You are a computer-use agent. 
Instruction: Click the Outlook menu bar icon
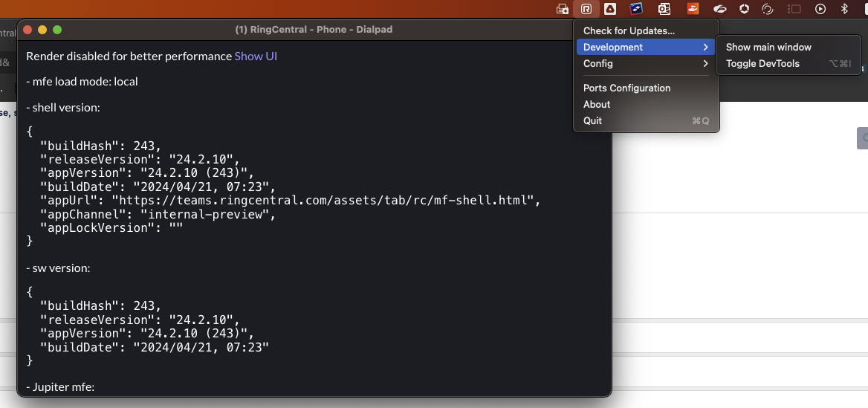click(664, 9)
